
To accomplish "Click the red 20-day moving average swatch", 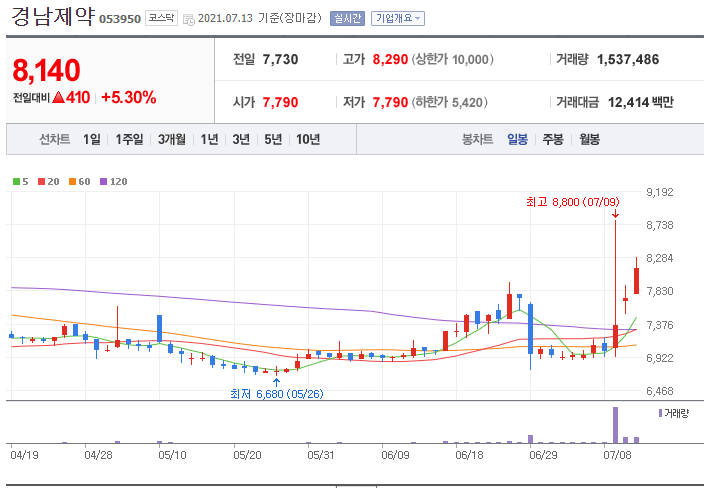I will pos(42,181).
